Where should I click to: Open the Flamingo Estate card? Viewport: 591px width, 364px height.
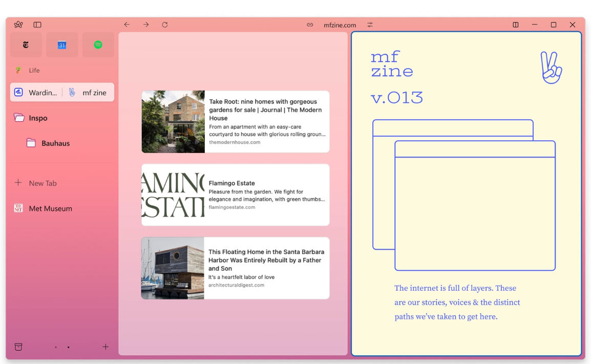click(x=235, y=195)
